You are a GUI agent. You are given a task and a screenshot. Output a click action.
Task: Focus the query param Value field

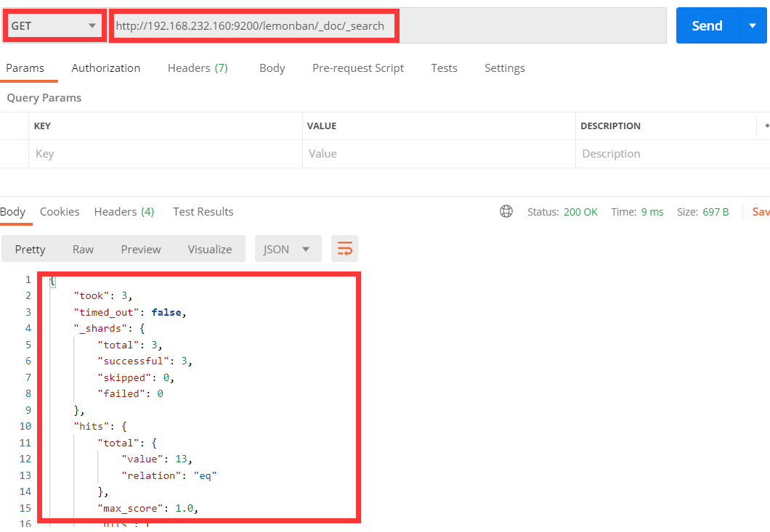tap(439, 154)
